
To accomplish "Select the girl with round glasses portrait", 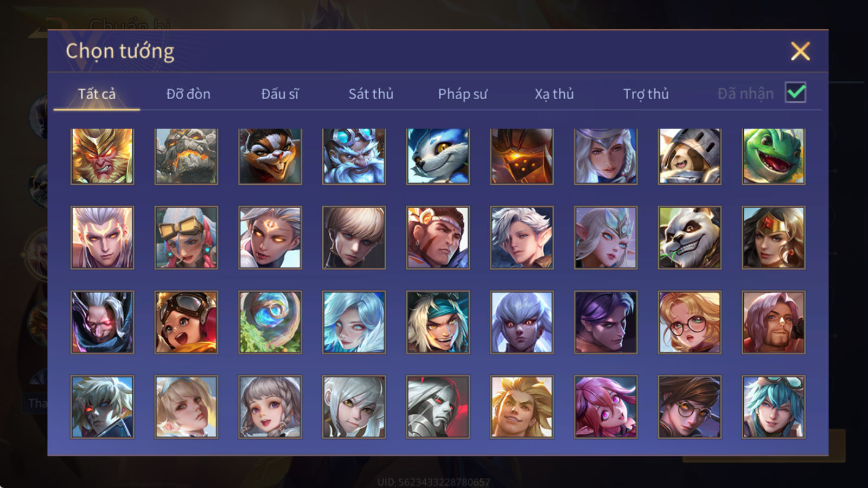I will (690, 322).
